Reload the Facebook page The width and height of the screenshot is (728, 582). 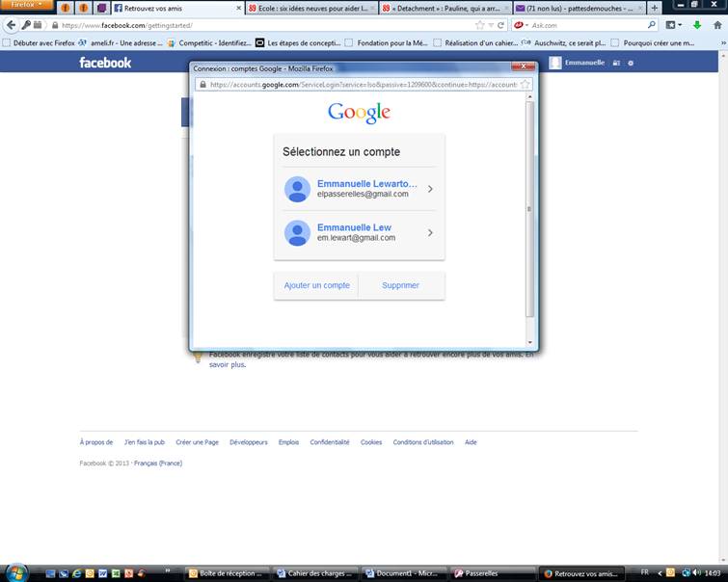pos(500,25)
